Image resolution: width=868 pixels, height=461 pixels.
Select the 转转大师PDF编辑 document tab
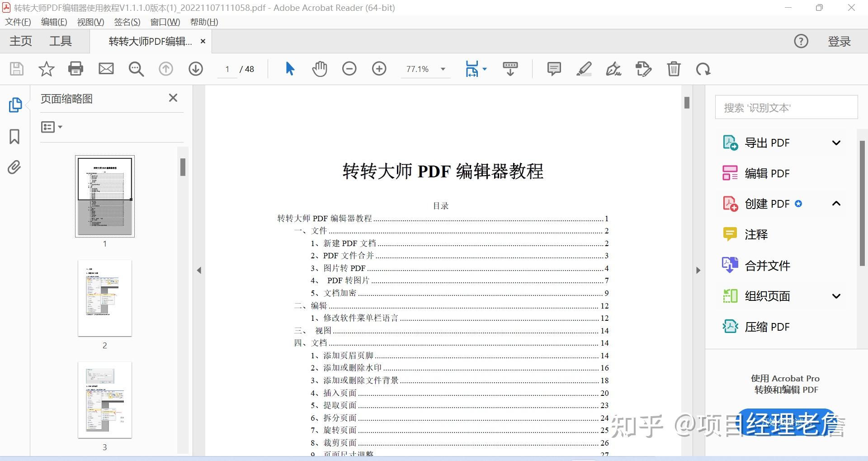[150, 42]
